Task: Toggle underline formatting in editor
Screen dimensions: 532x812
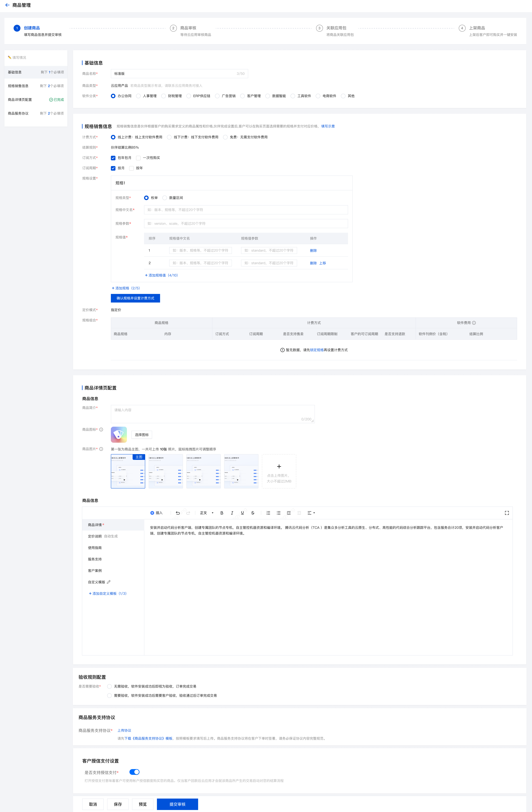Action: pyautogui.click(x=242, y=513)
